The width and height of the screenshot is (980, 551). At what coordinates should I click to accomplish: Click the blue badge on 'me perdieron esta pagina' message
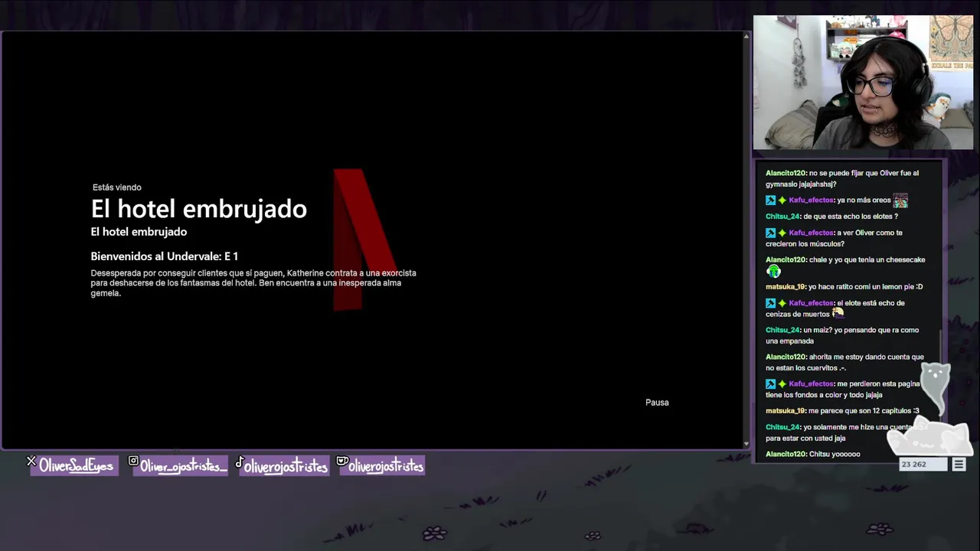770,384
